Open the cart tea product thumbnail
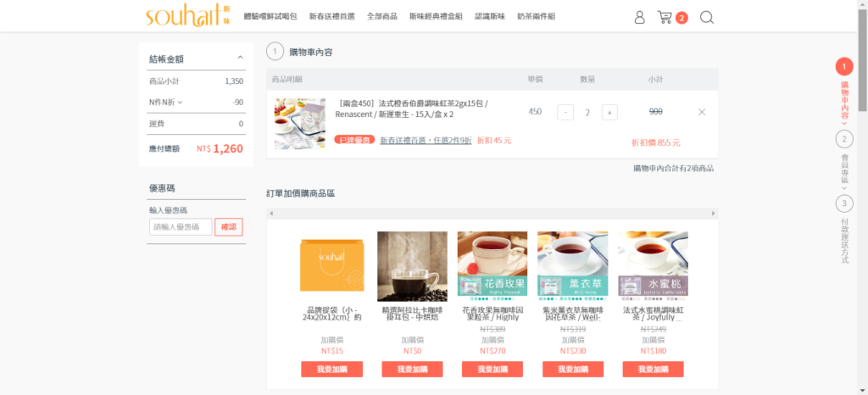The image size is (868, 395). (300, 124)
